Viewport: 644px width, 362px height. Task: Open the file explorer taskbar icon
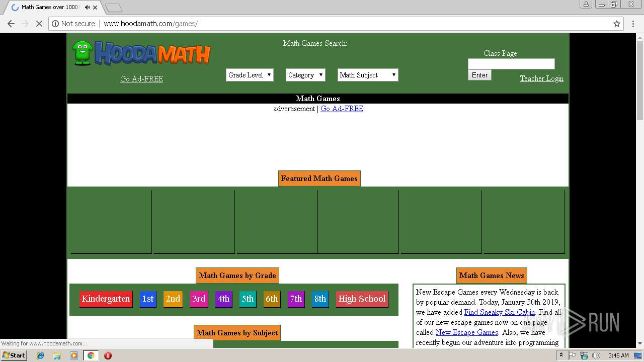click(57, 355)
